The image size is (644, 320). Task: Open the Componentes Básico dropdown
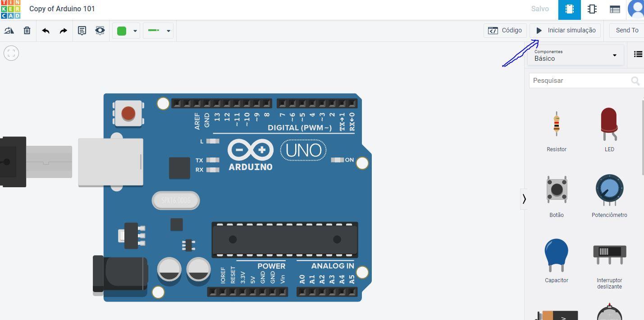point(575,55)
